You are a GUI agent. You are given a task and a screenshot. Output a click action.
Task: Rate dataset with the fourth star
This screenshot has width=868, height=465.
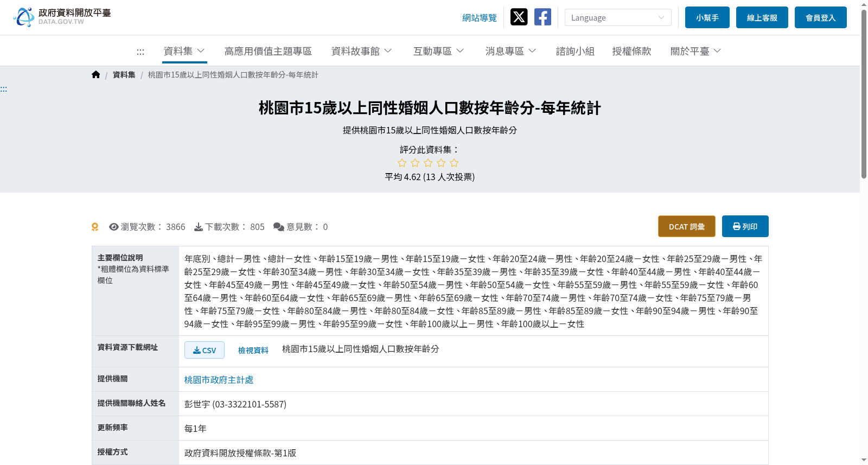pyautogui.click(x=441, y=163)
